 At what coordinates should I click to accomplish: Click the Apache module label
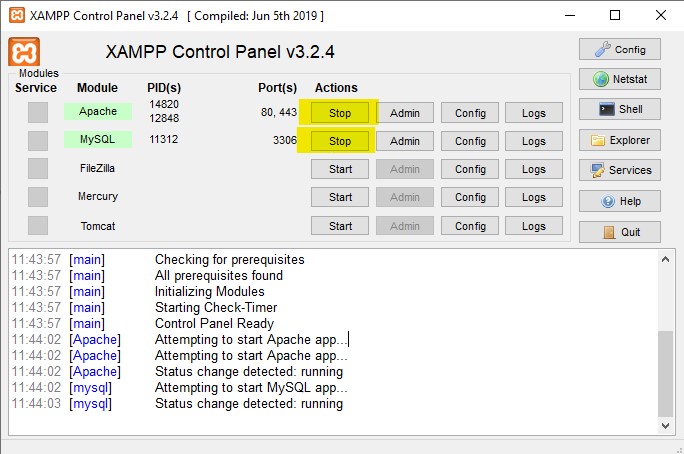(x=98, y=111)
